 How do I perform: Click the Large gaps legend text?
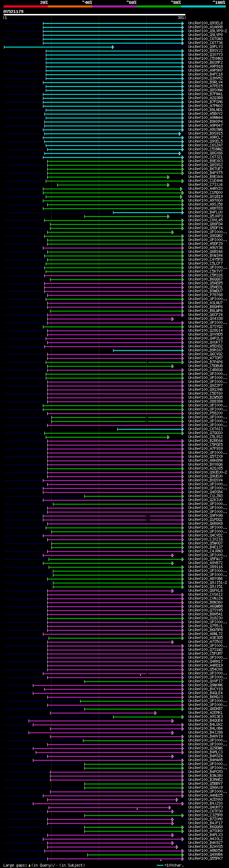(x=44, y=865)
